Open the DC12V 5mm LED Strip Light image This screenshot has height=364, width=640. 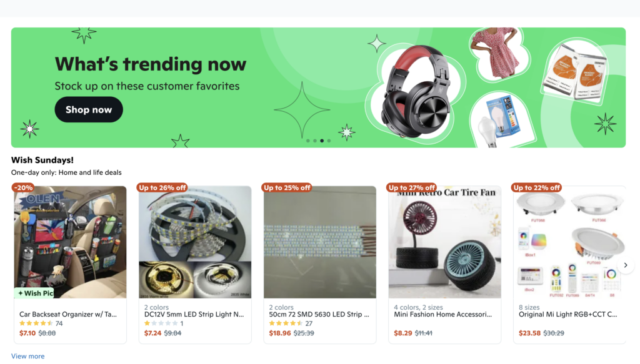pyautogui.click(x=195, y=242)
